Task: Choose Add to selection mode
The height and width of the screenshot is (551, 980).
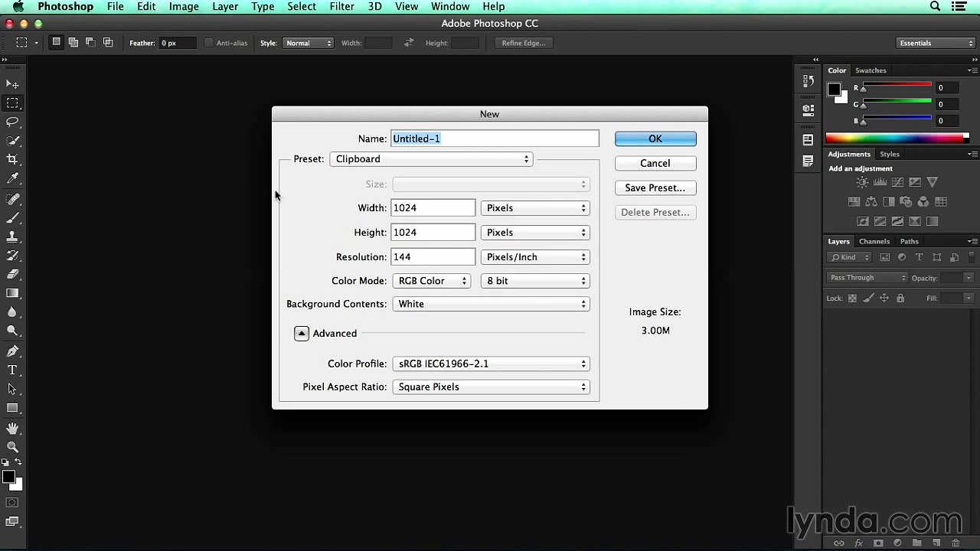Action: click(73, 42)
